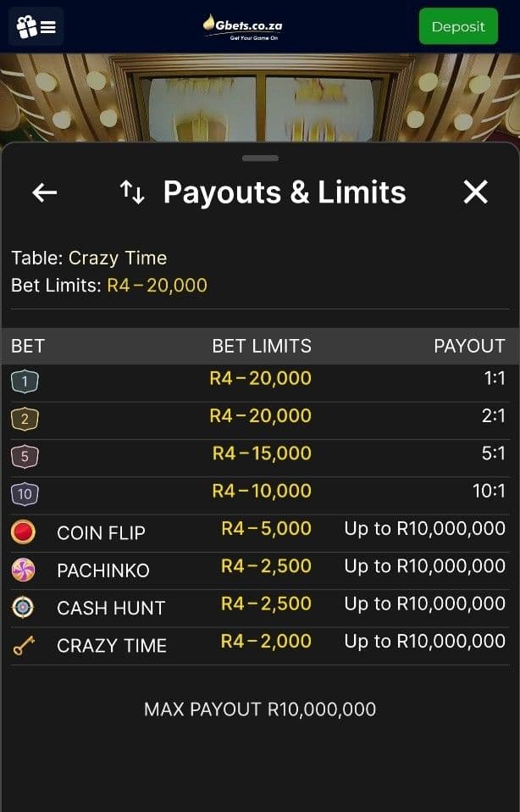This screenshot has width=520, height=812.
Task: Click the number 1 bet chip icon
Action: 25,382
